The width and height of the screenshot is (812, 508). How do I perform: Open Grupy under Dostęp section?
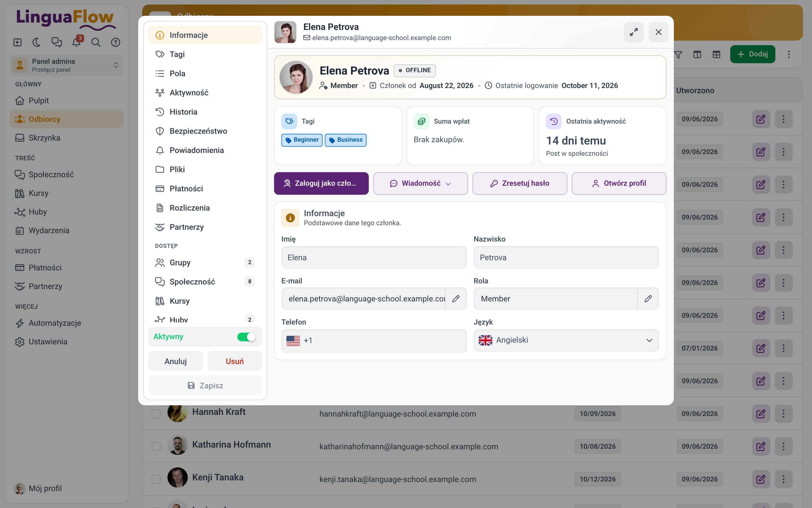point(205,262)
